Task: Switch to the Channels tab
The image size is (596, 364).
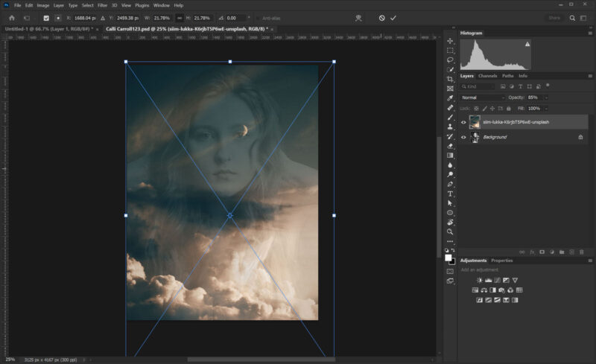Action: 487,76
